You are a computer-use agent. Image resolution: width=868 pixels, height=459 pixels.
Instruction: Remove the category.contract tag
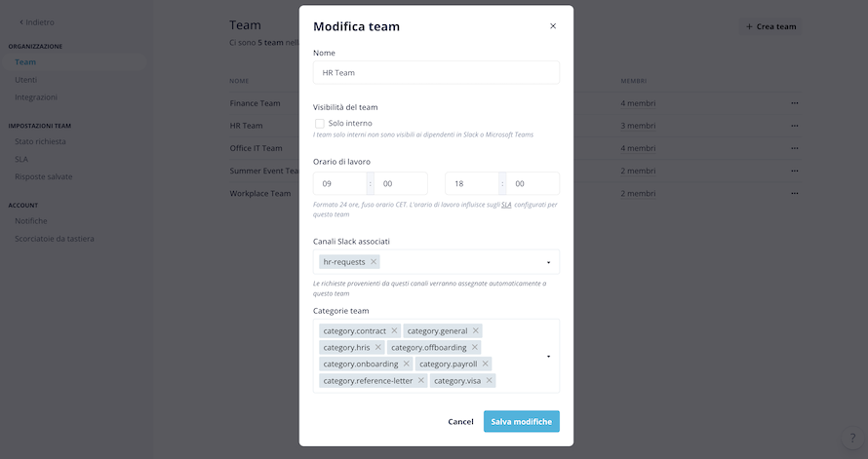[x=394, y=330]
